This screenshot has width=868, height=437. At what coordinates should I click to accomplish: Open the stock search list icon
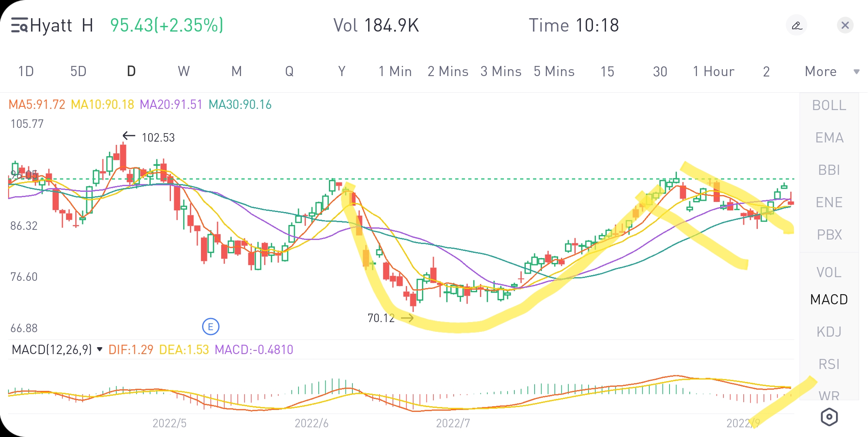click(x=19, y=25)
